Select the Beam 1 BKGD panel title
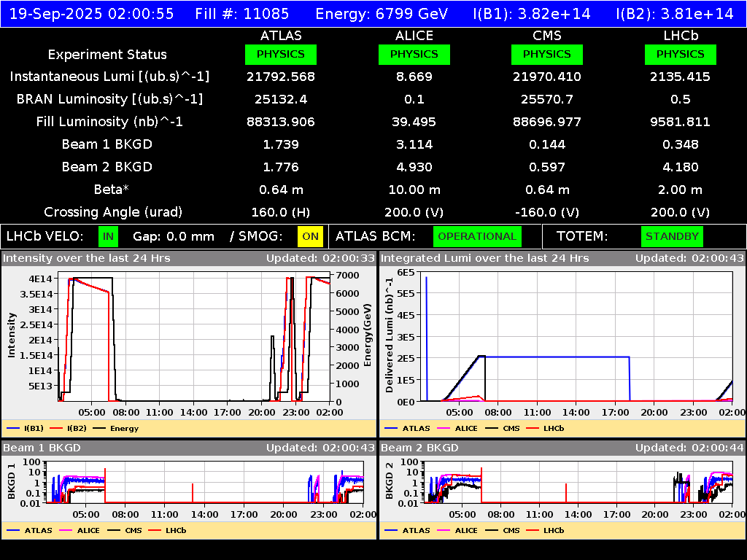 pos(40,448)
